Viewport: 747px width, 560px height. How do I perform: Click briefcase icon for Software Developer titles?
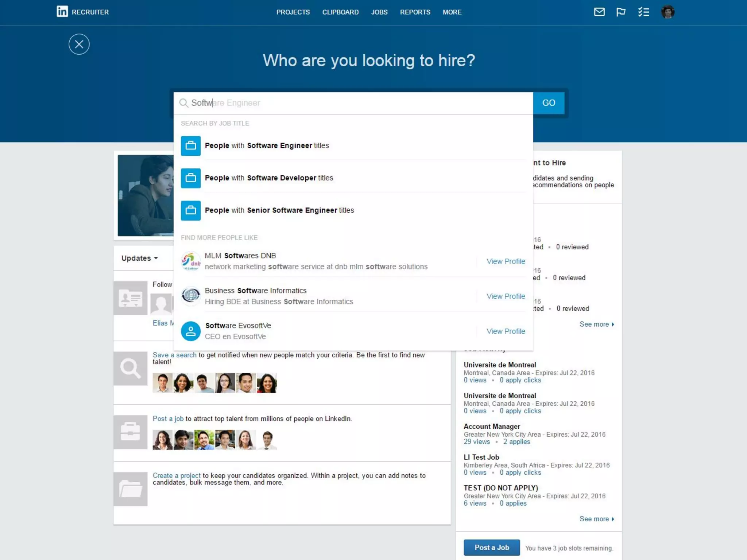[x=191, y=178]
